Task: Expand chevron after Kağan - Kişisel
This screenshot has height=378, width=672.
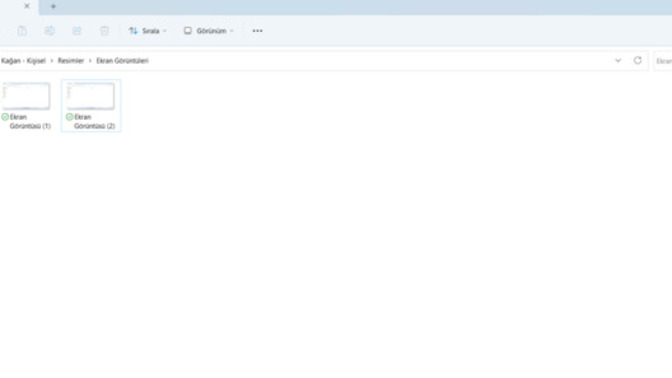Action: click(x=52, y=61)
